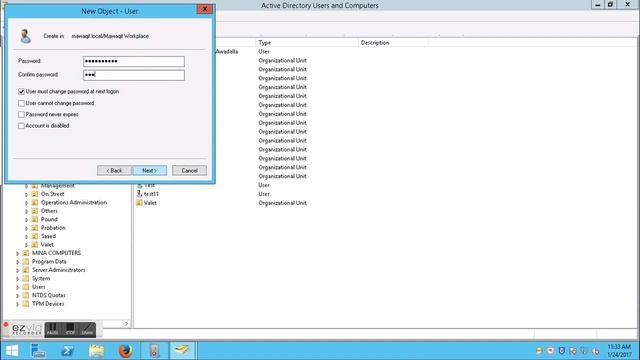640x360 pixels.
Task: Expand the On Street tree node
Action: click(27, 194)
